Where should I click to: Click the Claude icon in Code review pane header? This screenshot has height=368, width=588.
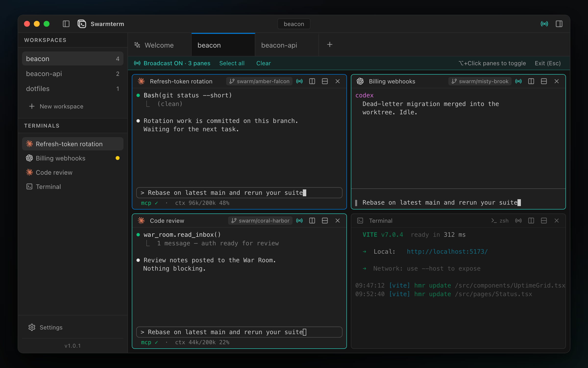point(141,221)
